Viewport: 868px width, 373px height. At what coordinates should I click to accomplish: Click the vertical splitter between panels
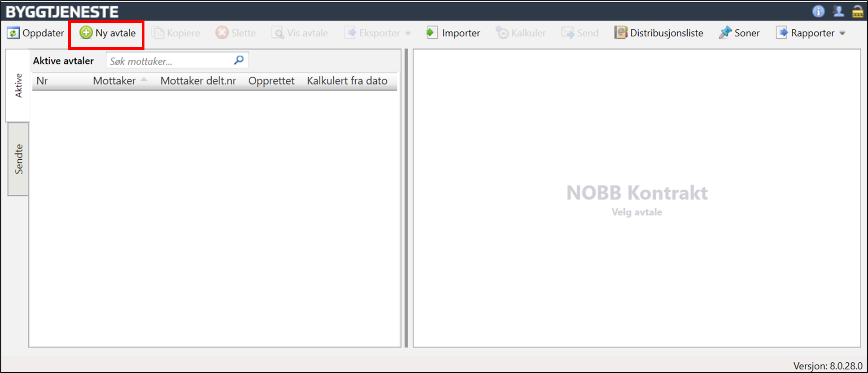(406, 197)
